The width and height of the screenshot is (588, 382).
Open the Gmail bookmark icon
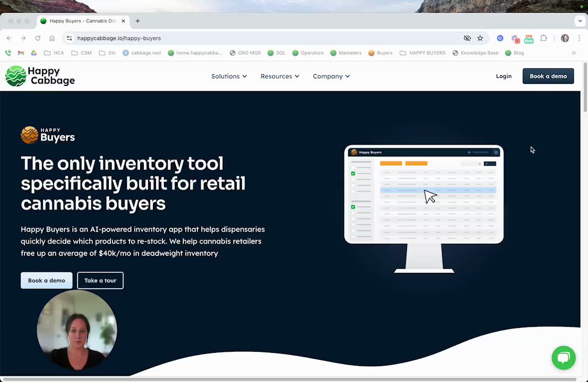pos(21,53)
